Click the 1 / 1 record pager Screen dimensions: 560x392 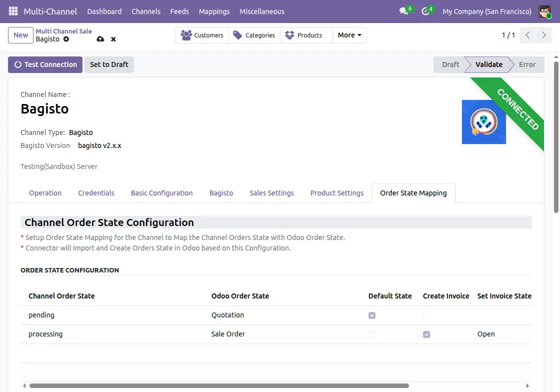(x=508, y=35)
